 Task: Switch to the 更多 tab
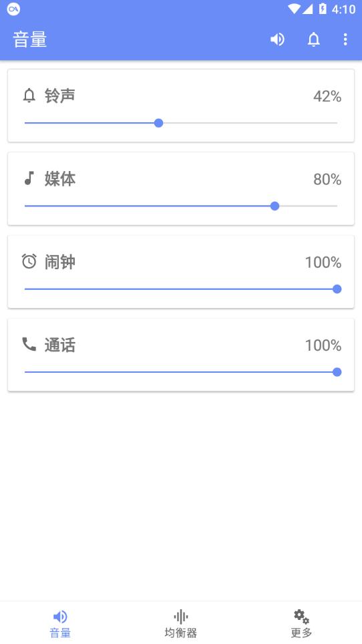coord(301,623)
